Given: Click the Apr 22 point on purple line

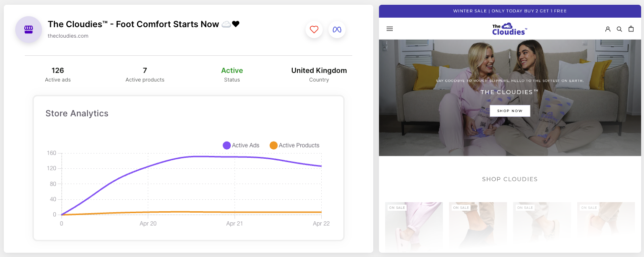Looking at the screenshot, I should [x=321, y=166].
